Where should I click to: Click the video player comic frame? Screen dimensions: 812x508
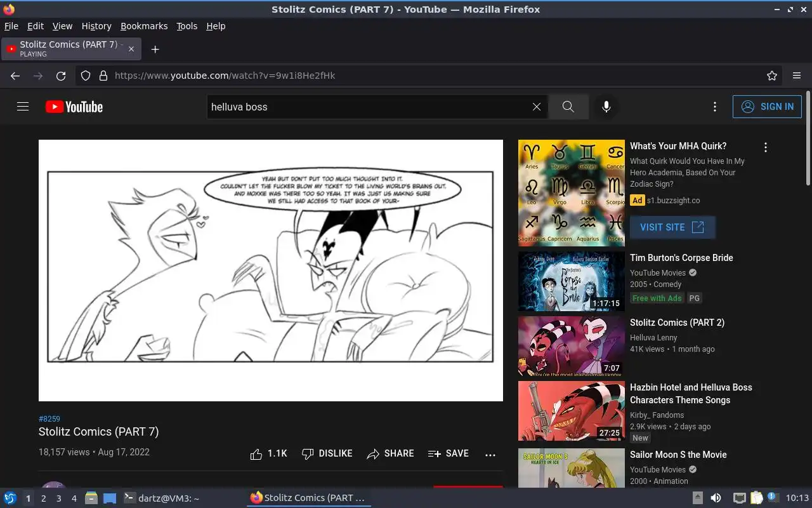pos(271,271)
